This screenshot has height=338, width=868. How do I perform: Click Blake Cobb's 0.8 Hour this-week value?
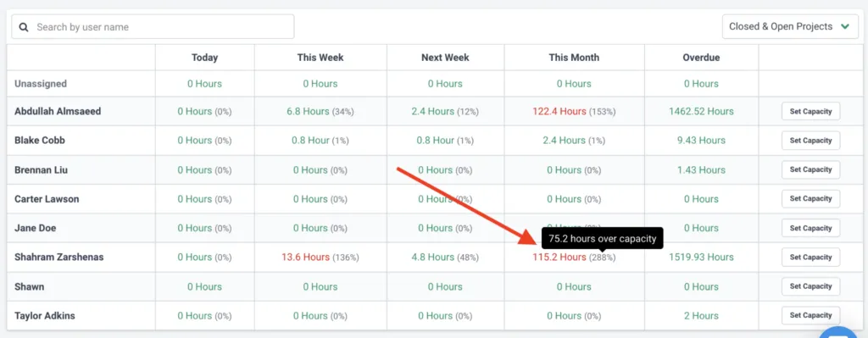(x=310, y=141)
